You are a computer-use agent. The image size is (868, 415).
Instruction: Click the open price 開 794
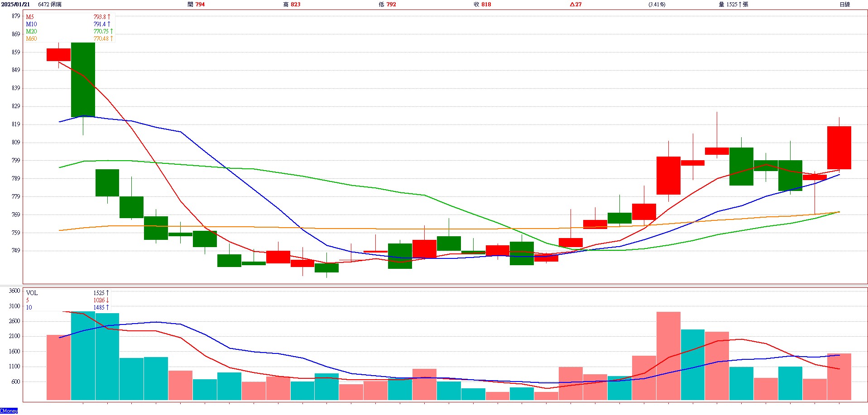tap(196, 5)
